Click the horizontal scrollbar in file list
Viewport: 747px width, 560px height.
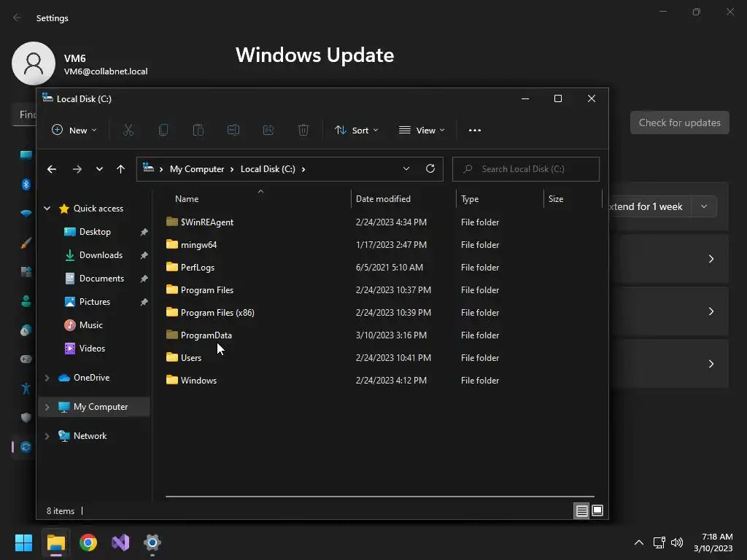click(379, 496)
